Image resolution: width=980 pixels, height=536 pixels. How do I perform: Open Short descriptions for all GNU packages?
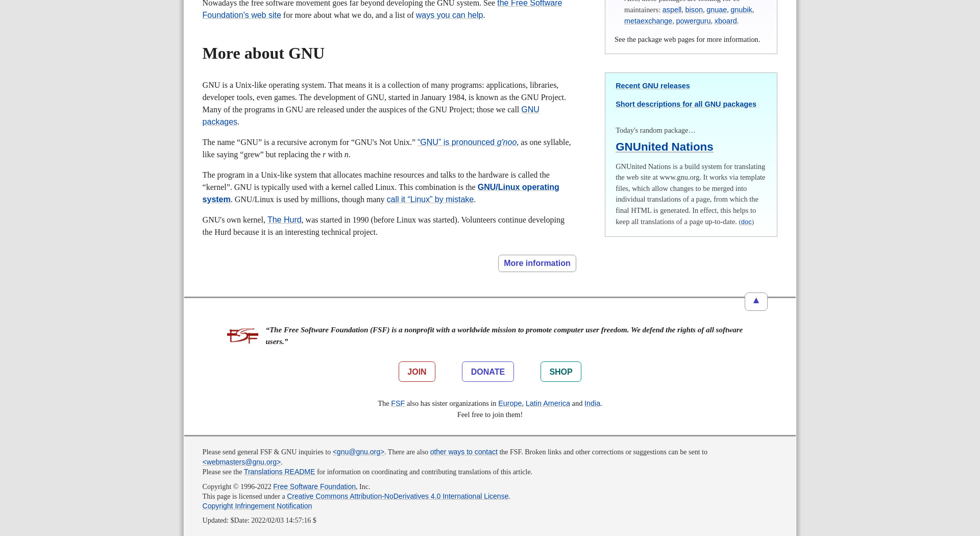686,104
